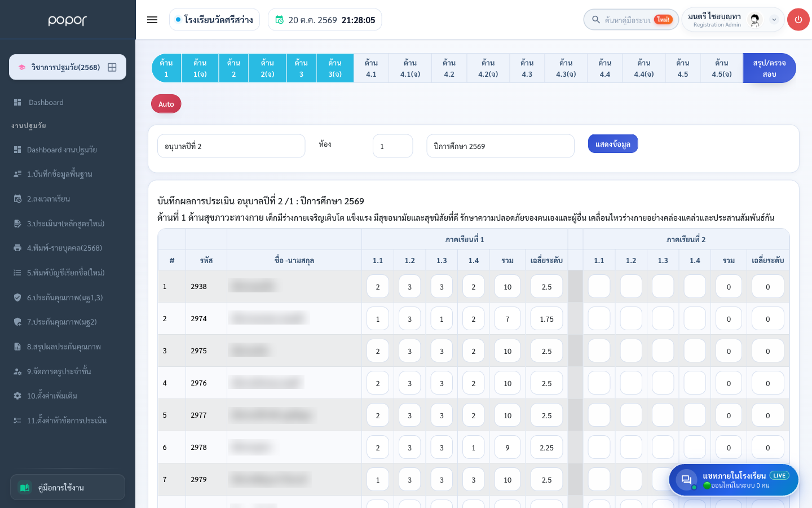Click the icon for 2.ลงเวลาเรียน

tap(17, 199)
